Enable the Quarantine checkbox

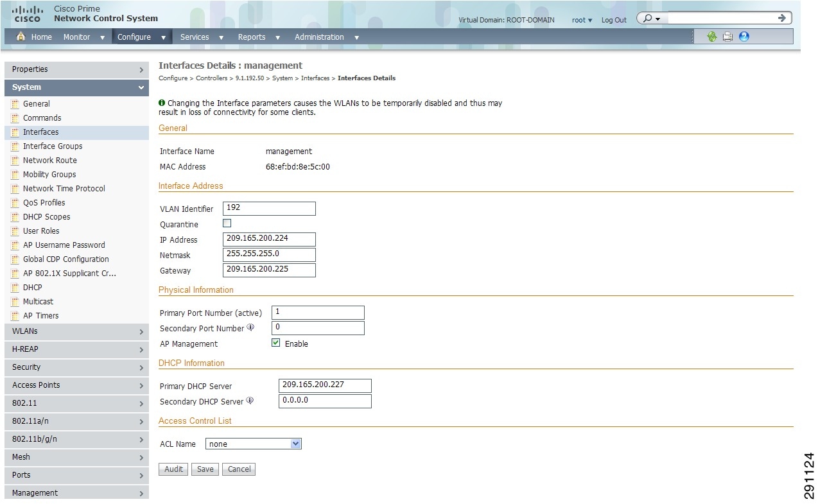(226, 223)
